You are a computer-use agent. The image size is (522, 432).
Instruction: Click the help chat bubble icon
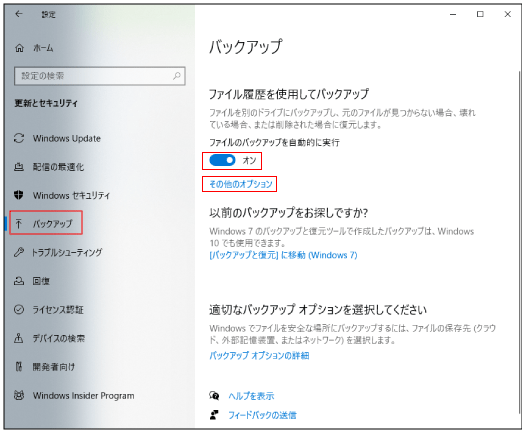[214, 396]
